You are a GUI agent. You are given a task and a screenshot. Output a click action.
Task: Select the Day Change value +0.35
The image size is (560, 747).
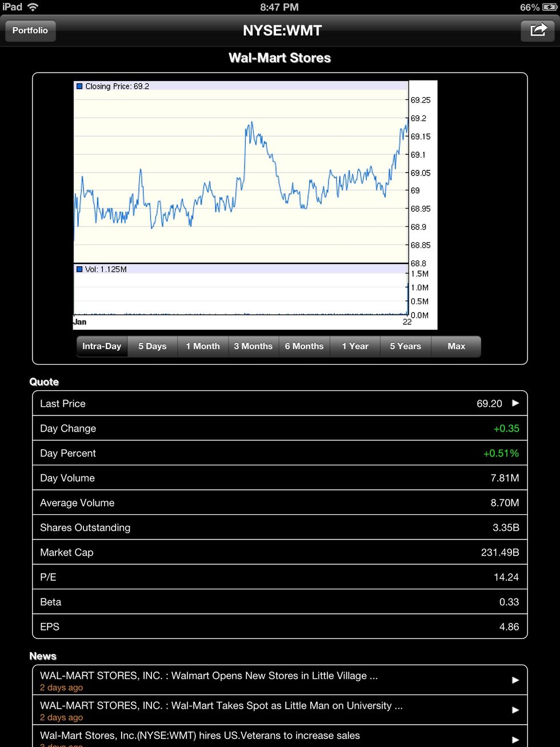click(506, 429)
